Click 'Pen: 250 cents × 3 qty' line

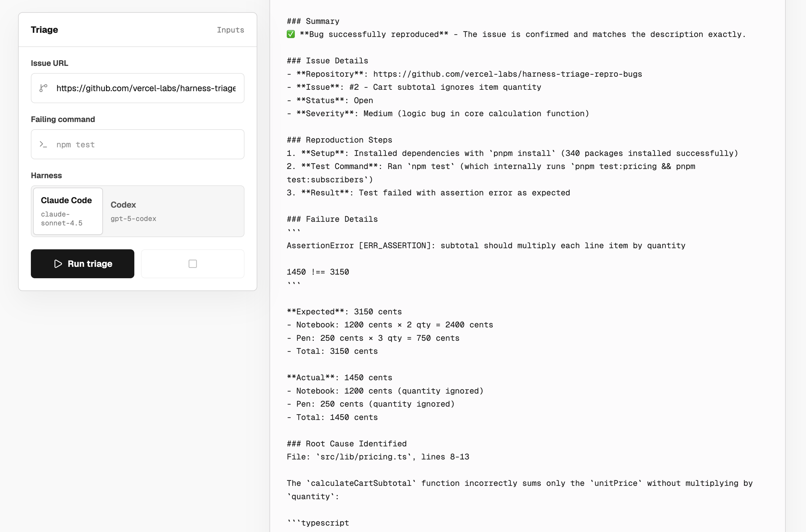pyautogui.click(x=373, y=338)
